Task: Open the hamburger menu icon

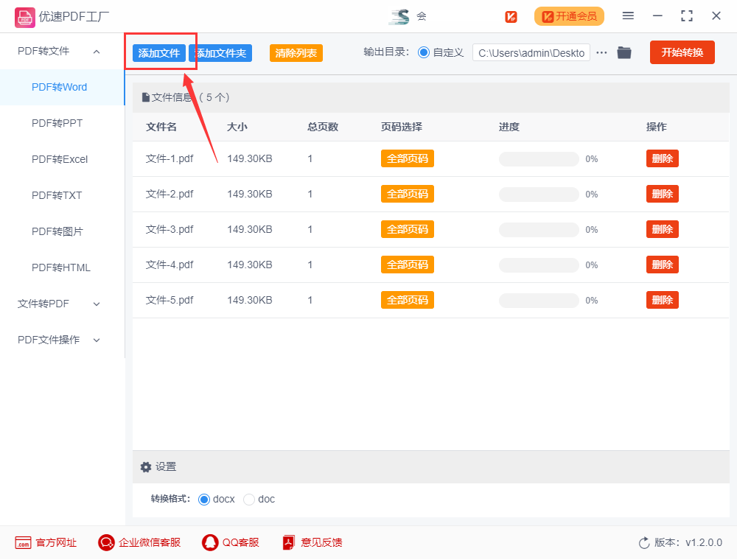Action: 628,16
